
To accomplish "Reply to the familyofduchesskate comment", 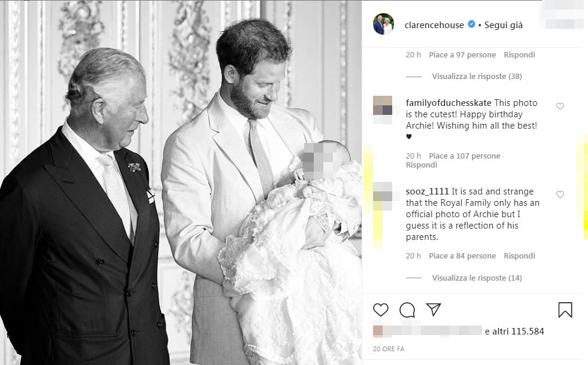I will (x=421, y=165).
